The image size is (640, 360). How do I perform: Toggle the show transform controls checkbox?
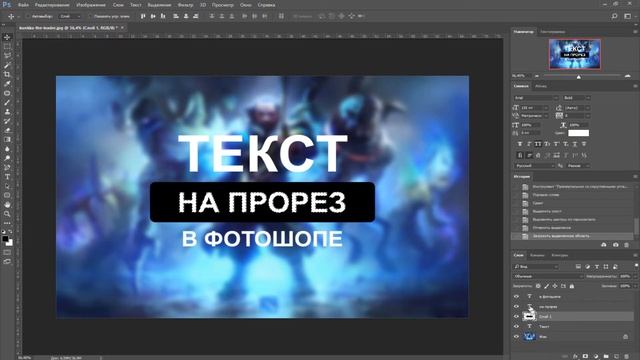pyautogui.click(x=91, y=16)
